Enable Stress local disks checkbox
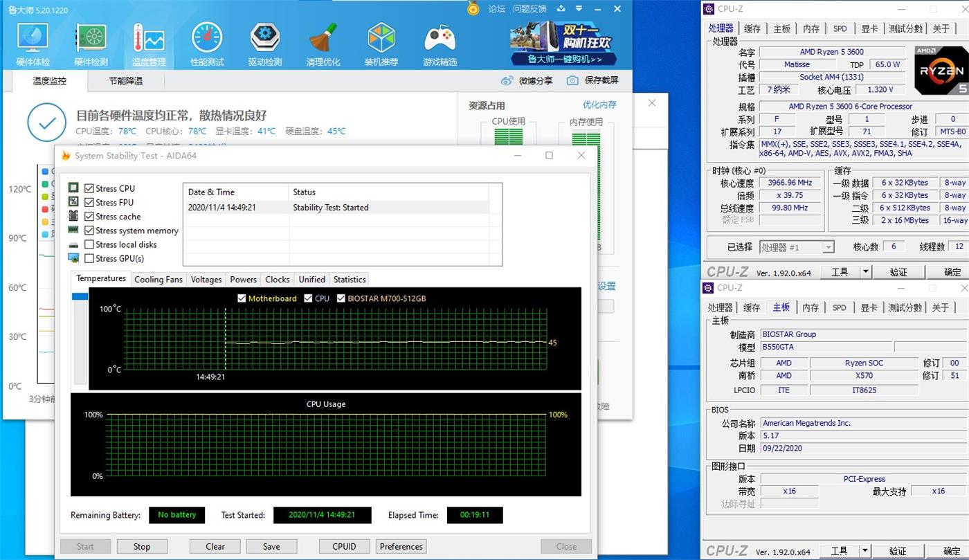969x560 pixels. pyautogui.click(x=89, y=244)
